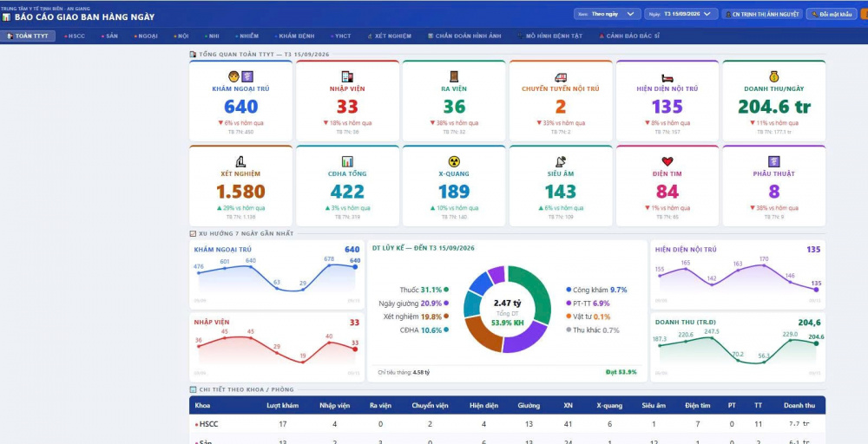Click the Xét nghiệm 19.8% legend entry
This screenshot has height=444, width=868.
tap(416, 317)
